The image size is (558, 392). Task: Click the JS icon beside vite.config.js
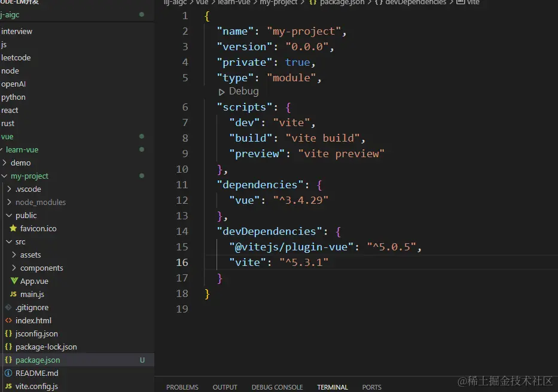point(8,386)
